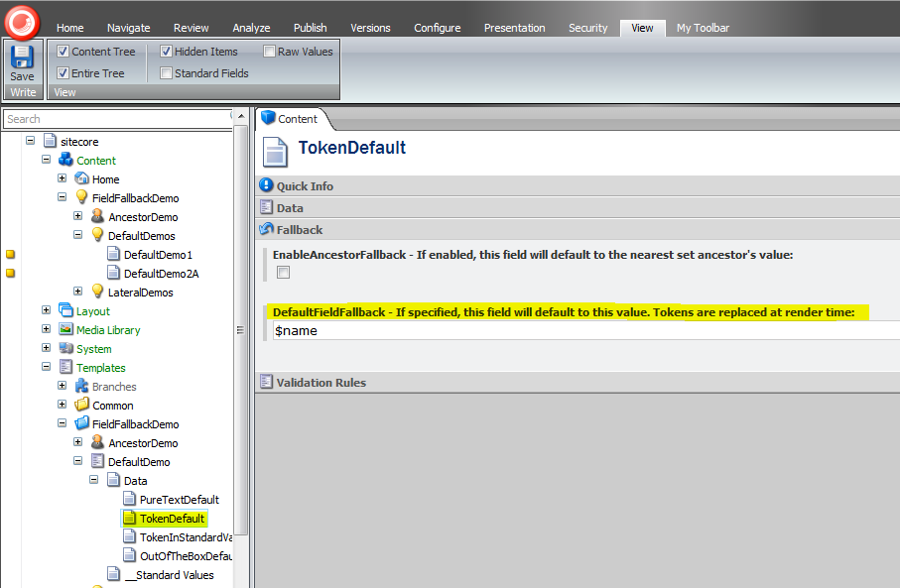This screenshot has height=588, width=900.
Task: Click the Common folder icon
Action: pos(82,405)
